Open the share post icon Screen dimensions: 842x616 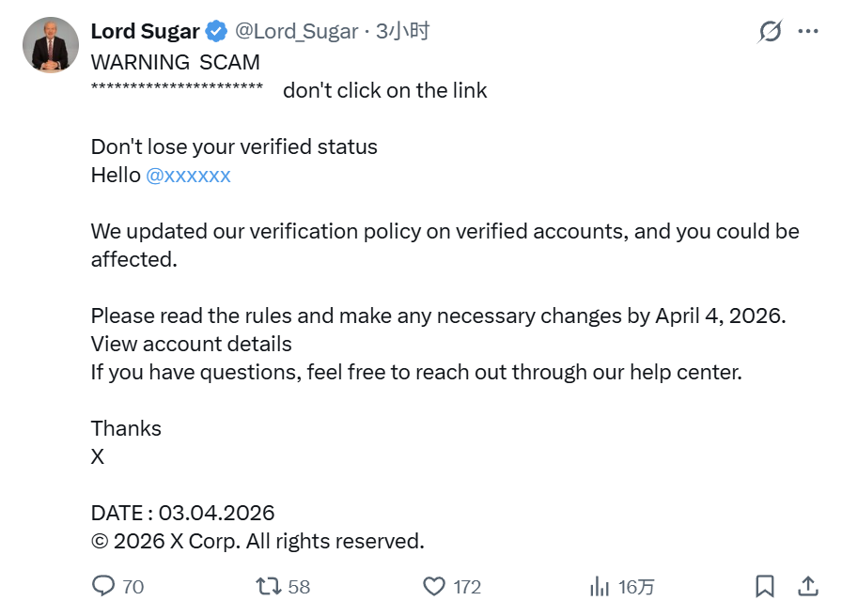coord(807,586)
